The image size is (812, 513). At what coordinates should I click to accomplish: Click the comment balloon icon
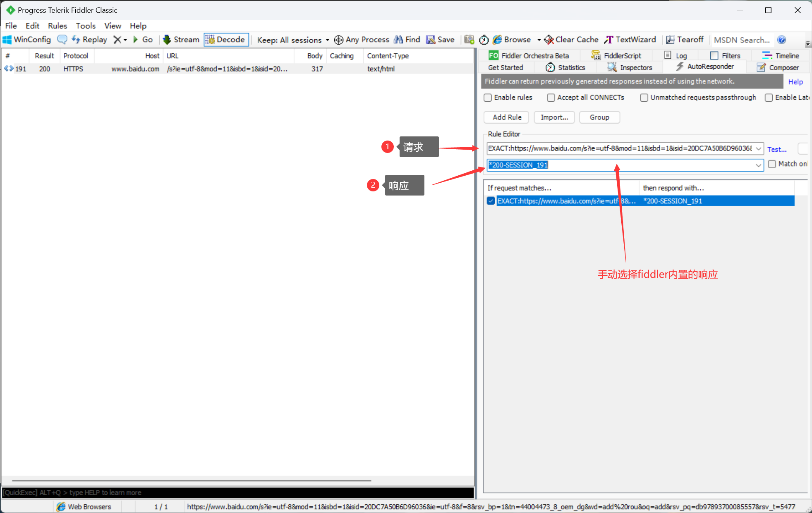[x=62, y=40]
